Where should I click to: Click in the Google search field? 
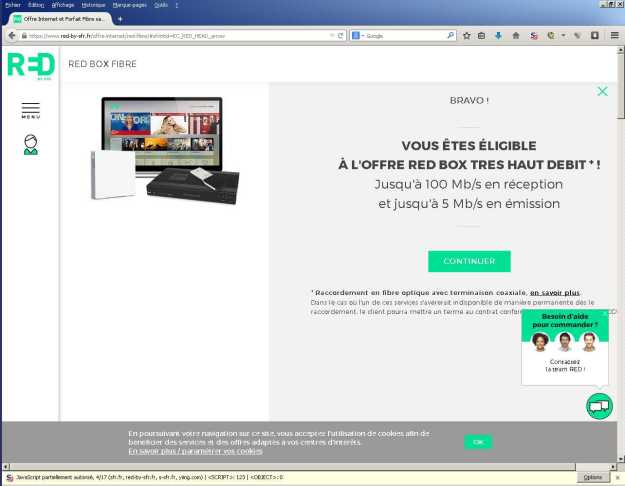405,36
